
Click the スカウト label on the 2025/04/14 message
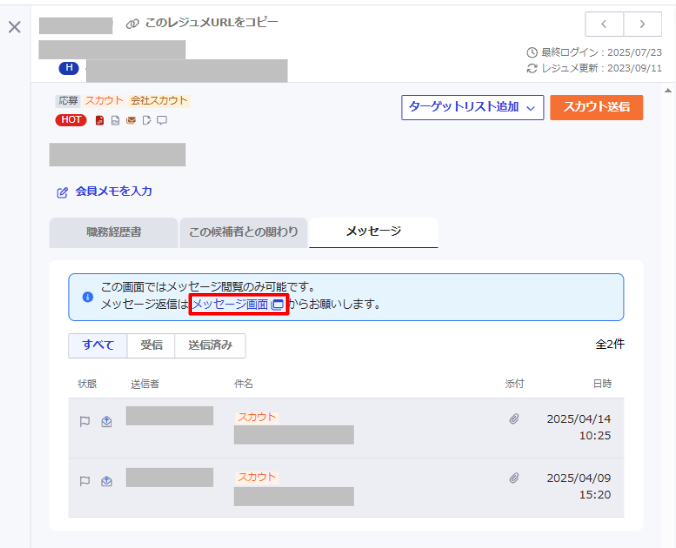257,417
